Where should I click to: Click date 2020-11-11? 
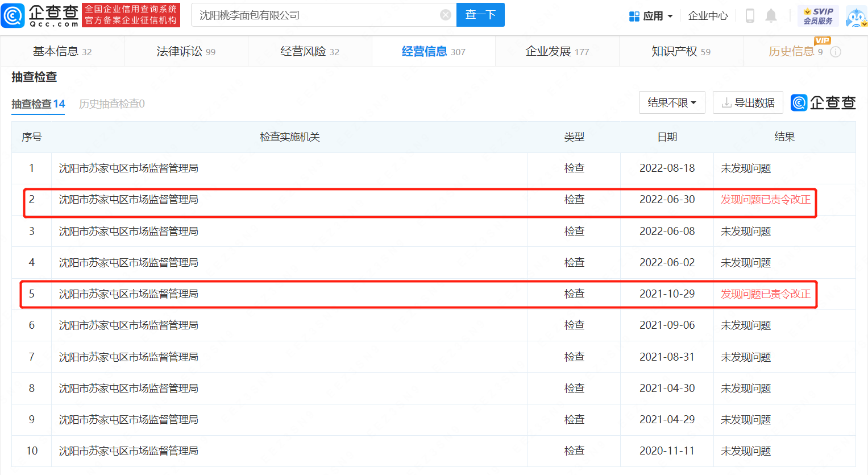click(x=667, y=451)
